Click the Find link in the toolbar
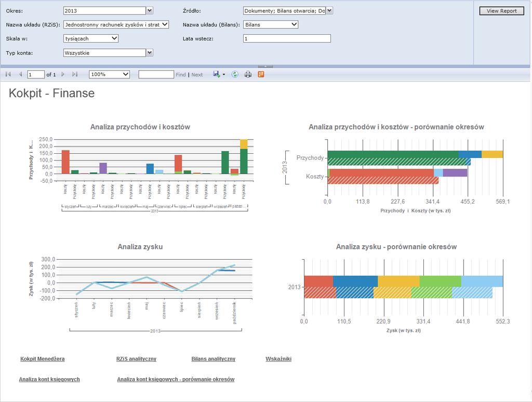Screen dimensions: 532x402 point(180,75)
